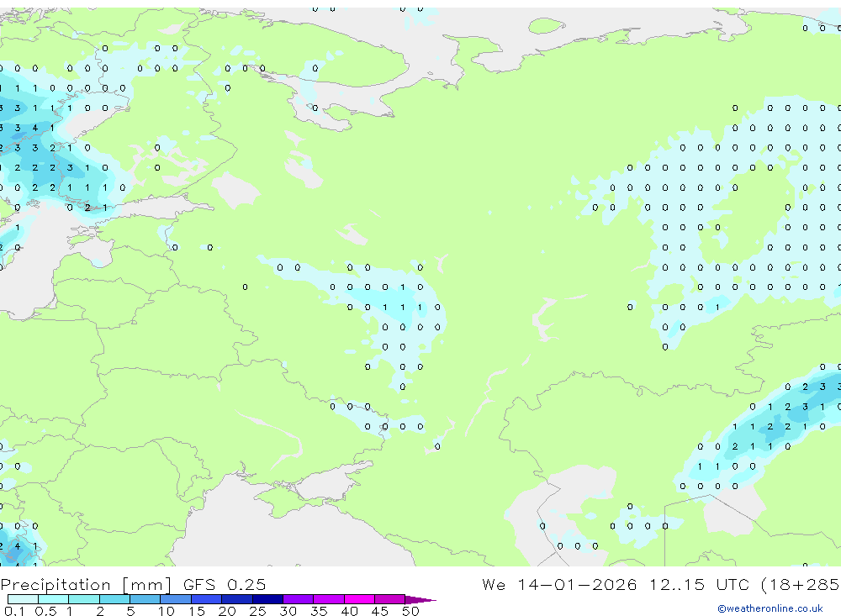
Task: Click the 20–25 mm dark blue legend swatch
Action: 237,599
